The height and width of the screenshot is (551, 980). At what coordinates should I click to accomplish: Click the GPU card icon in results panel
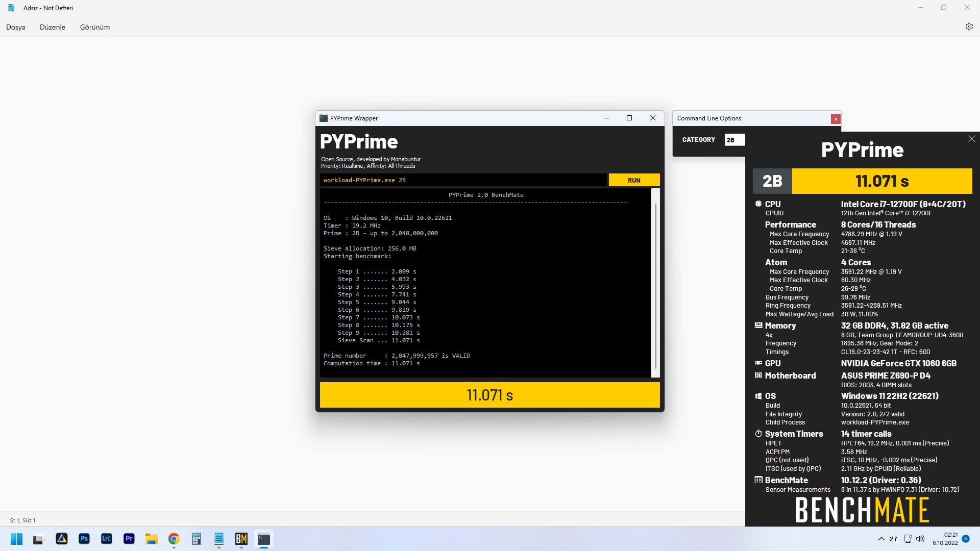pyautogui.click(x=758, y=363)
